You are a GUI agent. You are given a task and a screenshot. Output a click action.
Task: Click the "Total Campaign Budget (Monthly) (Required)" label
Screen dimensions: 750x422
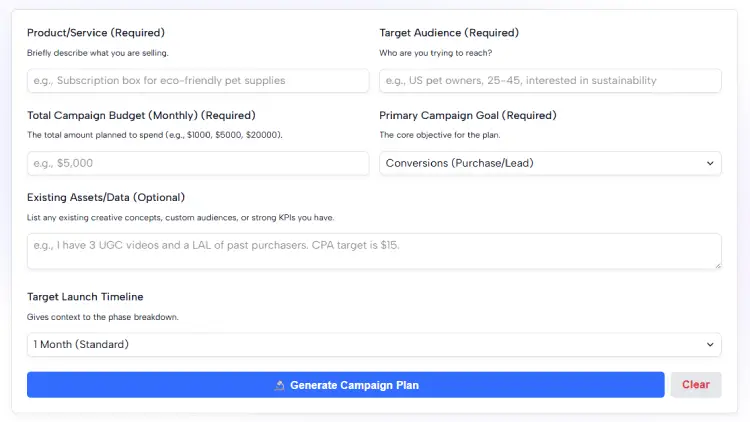click(x=141, y=115)
